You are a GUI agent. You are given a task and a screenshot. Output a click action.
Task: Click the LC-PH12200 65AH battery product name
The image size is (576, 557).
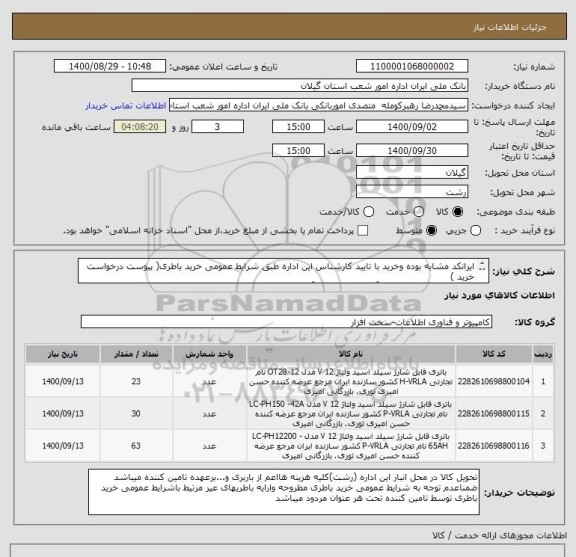click(x=351, y=446)
